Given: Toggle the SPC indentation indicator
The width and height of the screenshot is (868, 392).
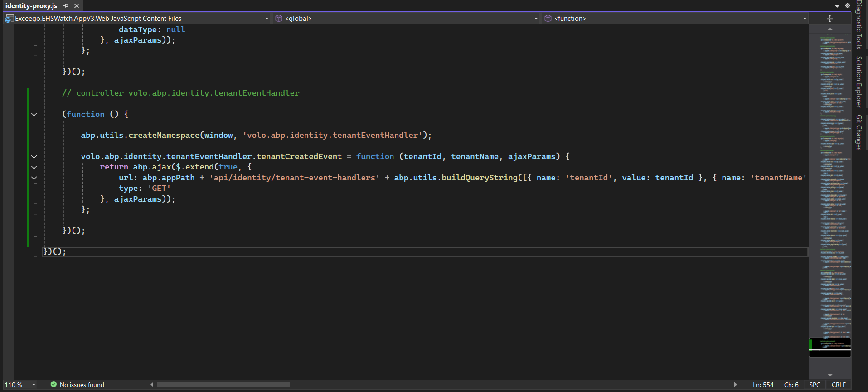Looking at the screenshot, I should [815, 385].
